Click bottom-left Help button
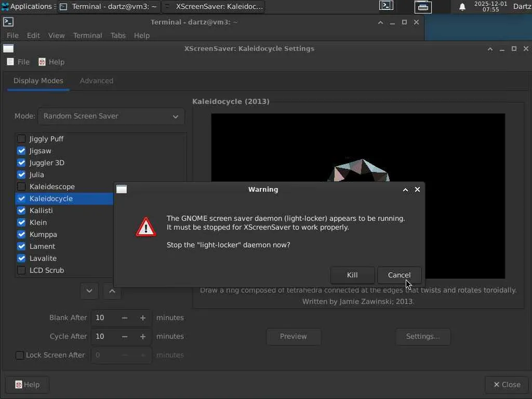This screenshot has width=532, height=399. tap(27, 385)
